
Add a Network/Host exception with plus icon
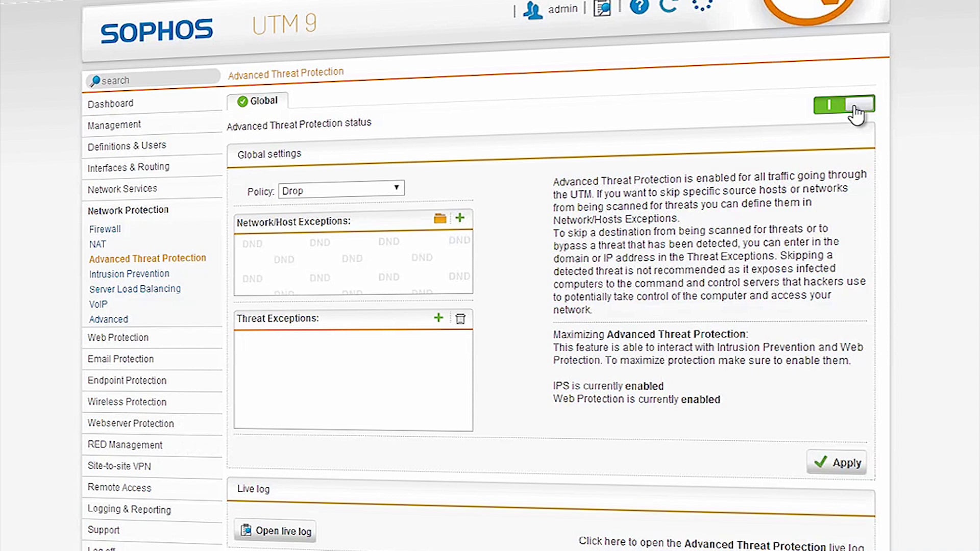[x=460, y=218]
